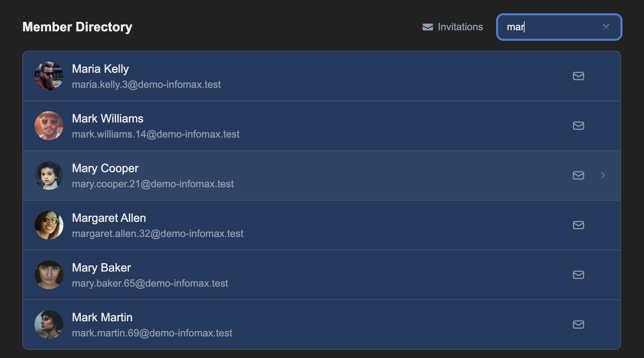Screen dimensions: 644x358
Task: Click Margaret Allen's mail icon
Action: point(578,225)
